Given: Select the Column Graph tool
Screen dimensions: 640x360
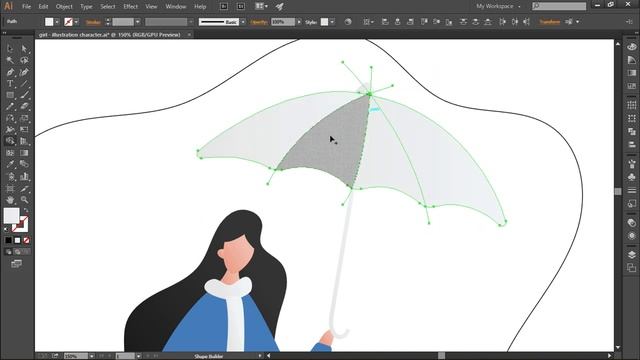Looking at the screenshot, I should (24, 176).
